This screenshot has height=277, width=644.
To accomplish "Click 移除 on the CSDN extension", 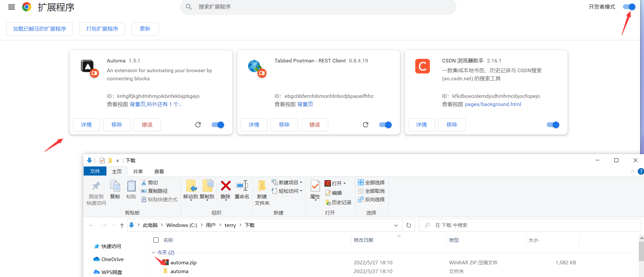I will pos(452,125).
